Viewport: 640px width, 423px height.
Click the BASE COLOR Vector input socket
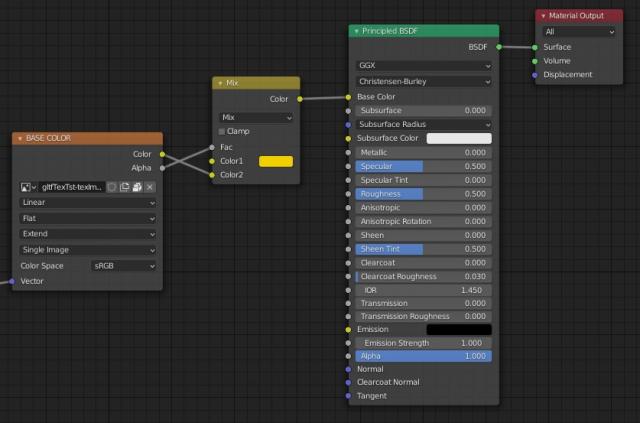pos(12,281)
